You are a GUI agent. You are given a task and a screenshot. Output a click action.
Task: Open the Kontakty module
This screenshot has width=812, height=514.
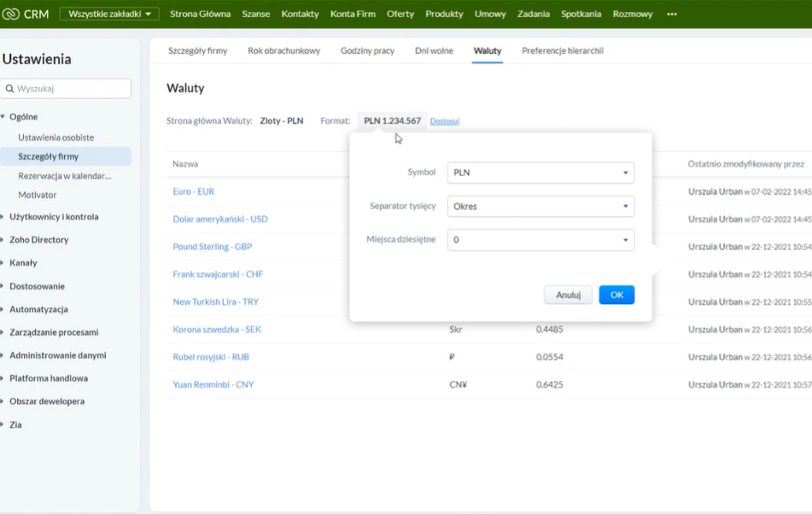301,14
